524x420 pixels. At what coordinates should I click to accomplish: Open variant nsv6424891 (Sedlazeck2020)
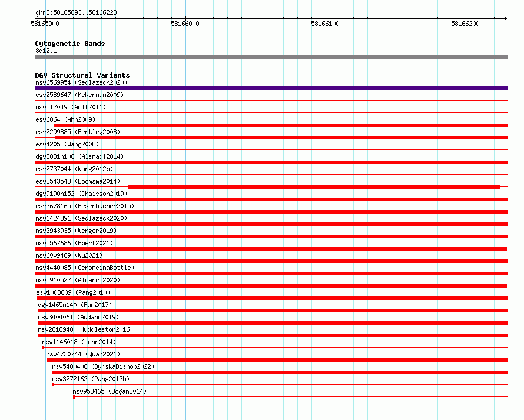pos(81,218)
